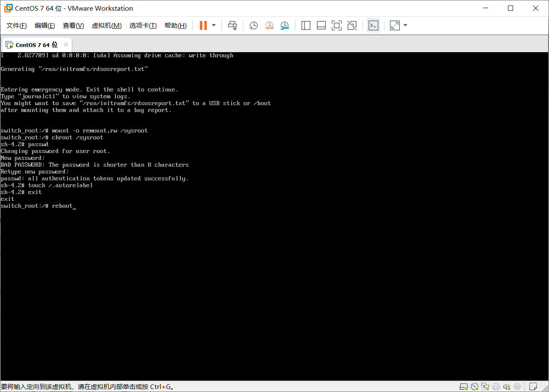Open the power options dropdown arrow
Viewport: 549px width, 392px height.
214,26
